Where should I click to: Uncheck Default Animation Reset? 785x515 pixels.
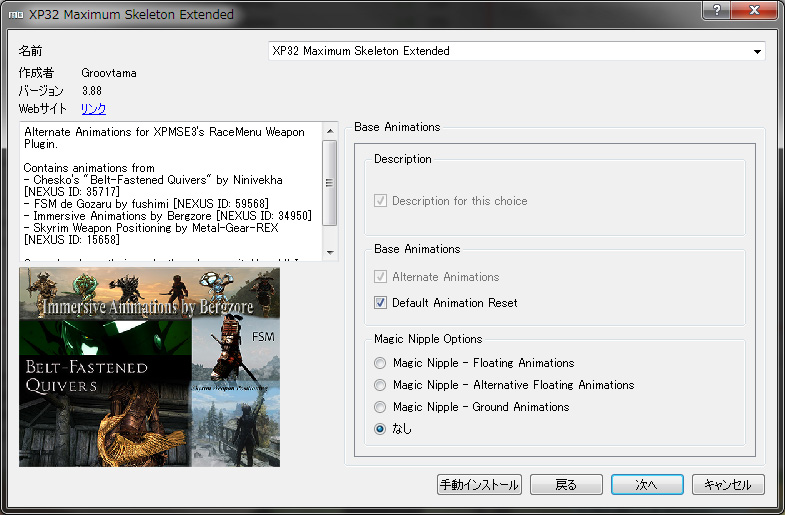point(380,303)
